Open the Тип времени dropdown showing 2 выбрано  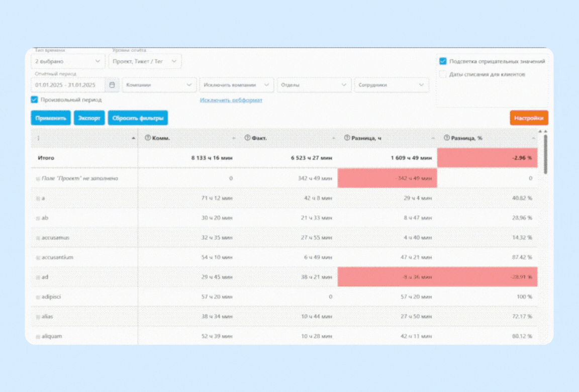coord(68,61)
